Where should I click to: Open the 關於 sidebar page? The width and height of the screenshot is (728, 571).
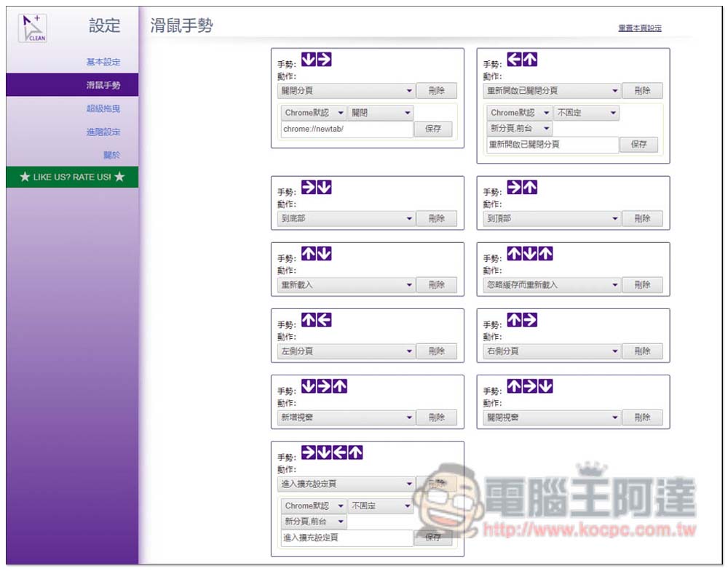point(111,155)
